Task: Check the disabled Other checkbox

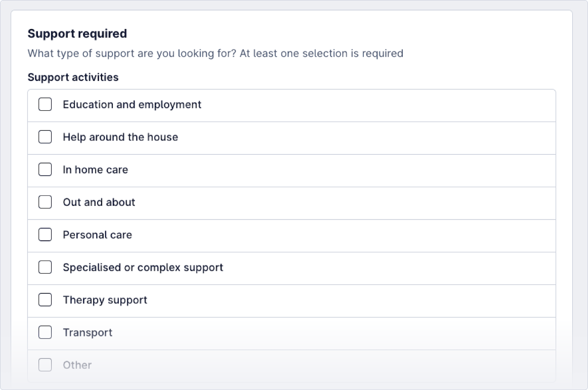Action: [x=45, y=365]
